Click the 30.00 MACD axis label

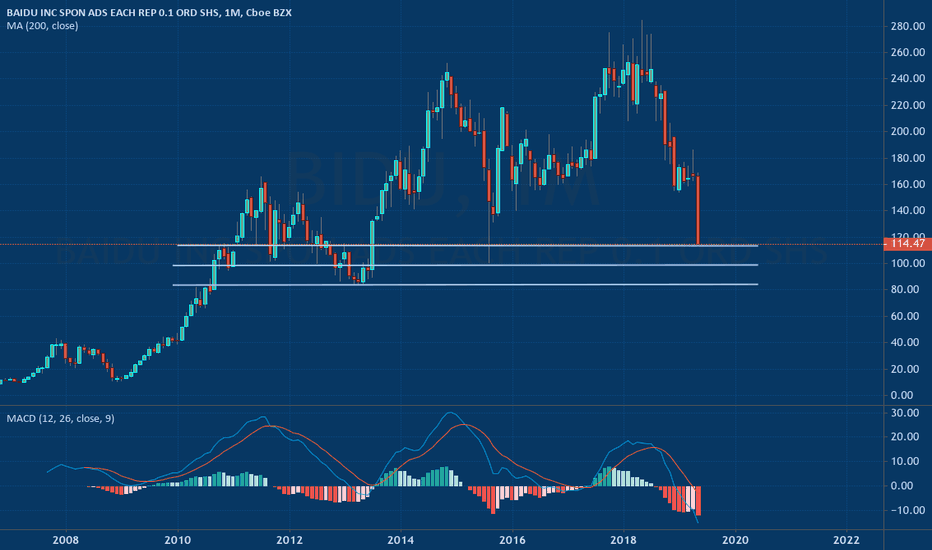pos(905,413)
